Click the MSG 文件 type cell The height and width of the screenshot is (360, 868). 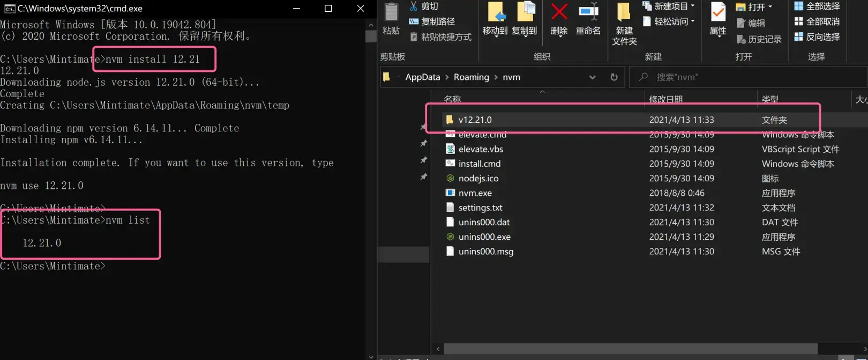coord(781,252)
